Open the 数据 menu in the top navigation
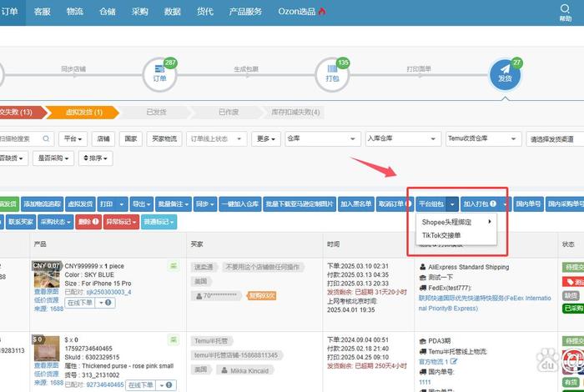 pos(173,12)
